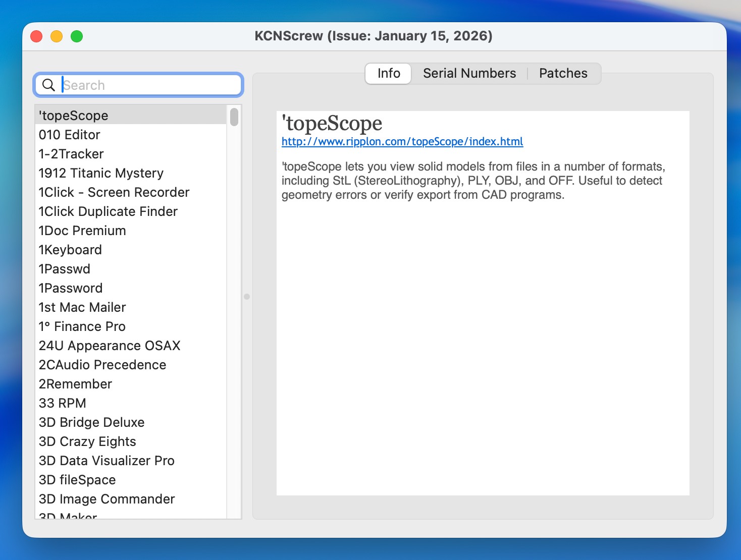This screenshot has height=560, width=741.
Task: Highlight 1Click Duplicate Finder
Action: click(x=108, y=211)
